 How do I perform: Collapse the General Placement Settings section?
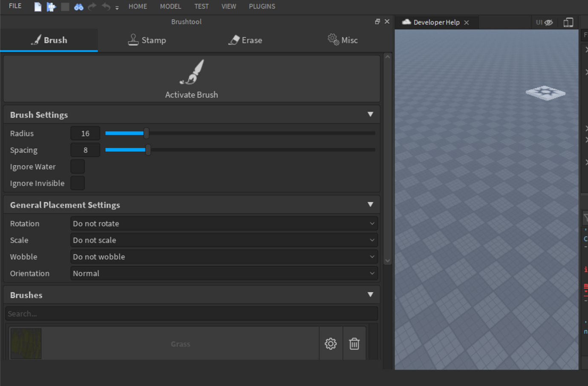click(370, 205)
